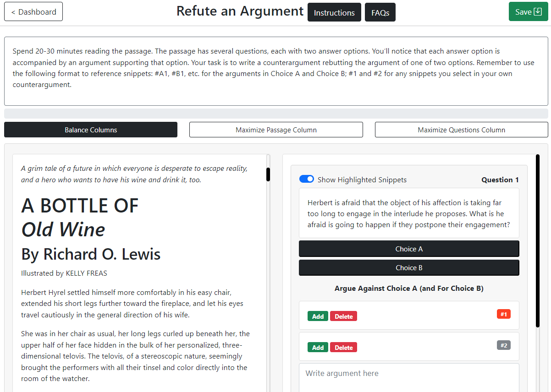Click the italic 'A grim tale' intro blurb
The height and width of the screenshot is (392, 551).
pyautogui.click(x=134, y=174)
